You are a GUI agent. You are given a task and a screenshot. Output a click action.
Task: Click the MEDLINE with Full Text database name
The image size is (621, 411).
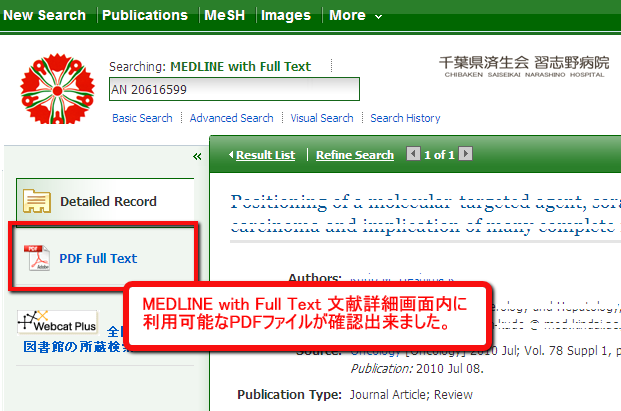click(x=240, y=67)
